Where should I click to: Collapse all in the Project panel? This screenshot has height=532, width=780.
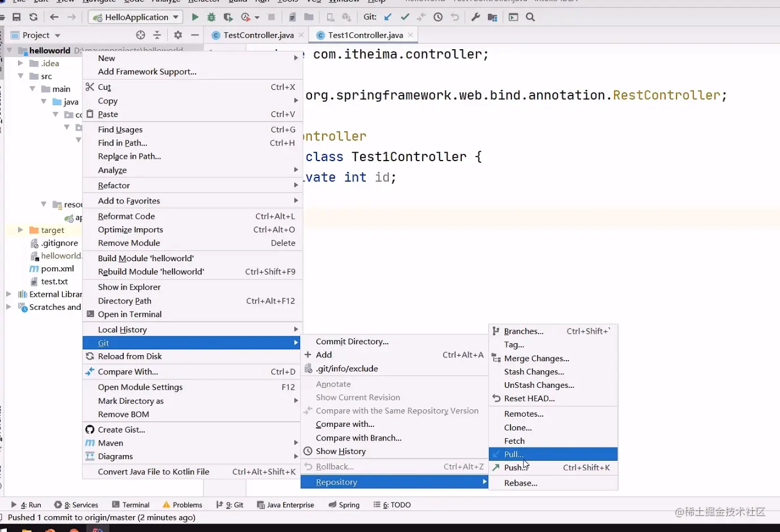pos(157,35)
